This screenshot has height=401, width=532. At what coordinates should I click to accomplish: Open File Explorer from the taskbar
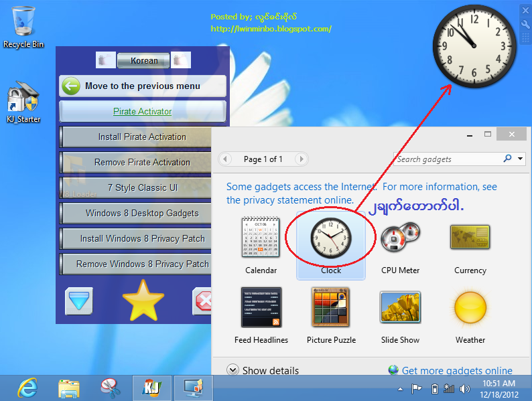click(69, 388)
